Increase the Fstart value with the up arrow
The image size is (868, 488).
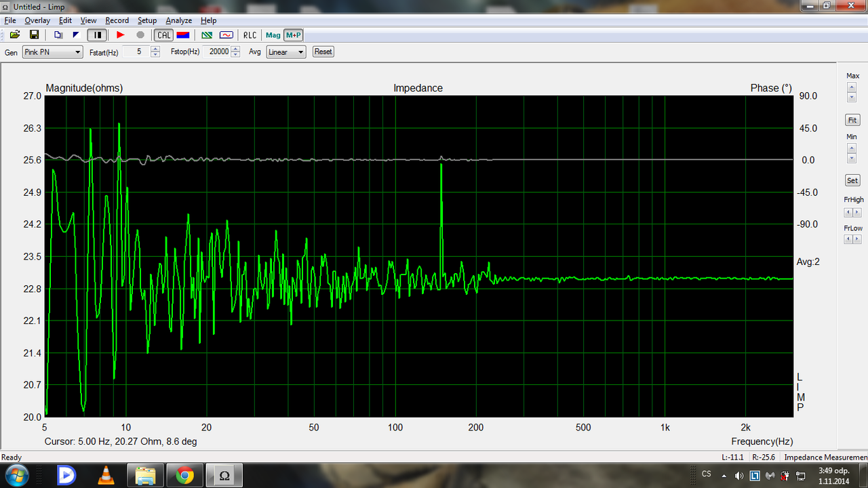click(x=155, y=49)
